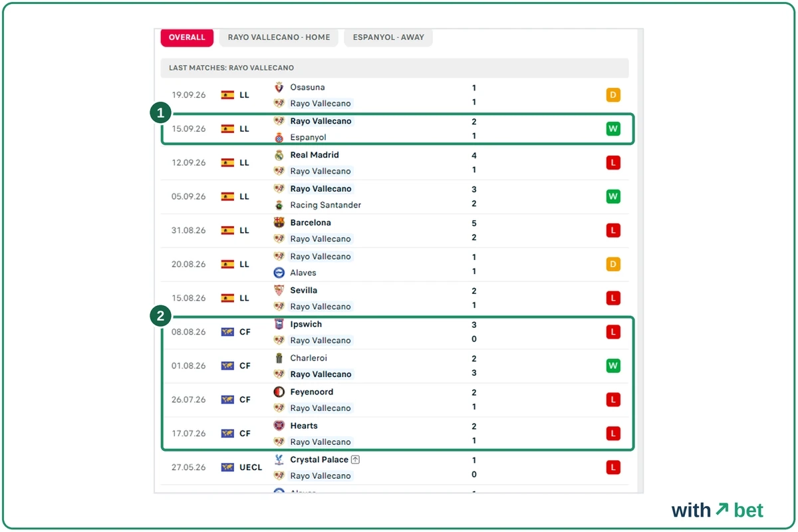This screenshot has width=798, height=532.
Task: Click the Barcelona club crest
Action: 279,223
